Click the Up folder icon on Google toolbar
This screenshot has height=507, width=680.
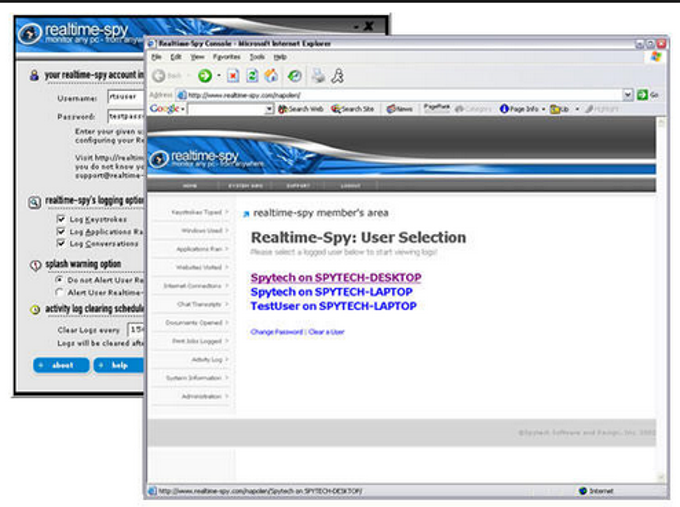tap(555, 109)
